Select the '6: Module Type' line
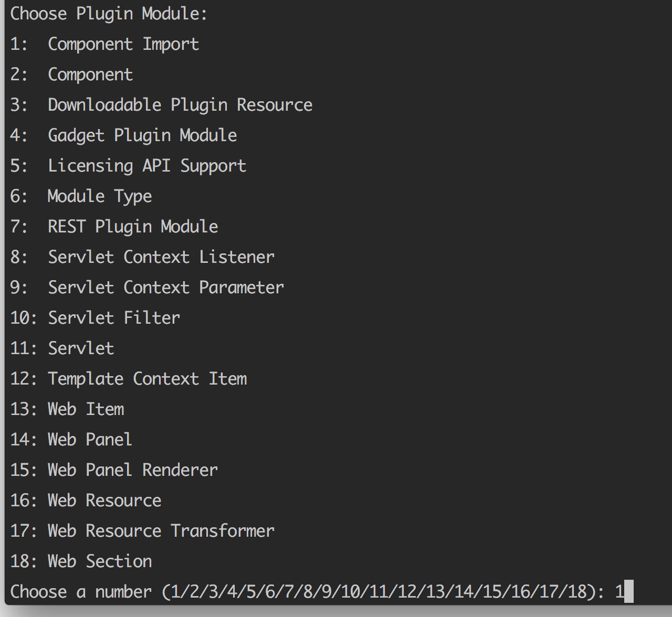 81,196
